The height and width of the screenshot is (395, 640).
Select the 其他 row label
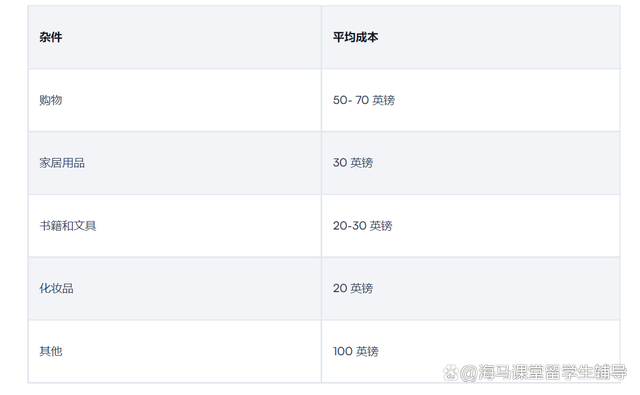coord(51,351)
